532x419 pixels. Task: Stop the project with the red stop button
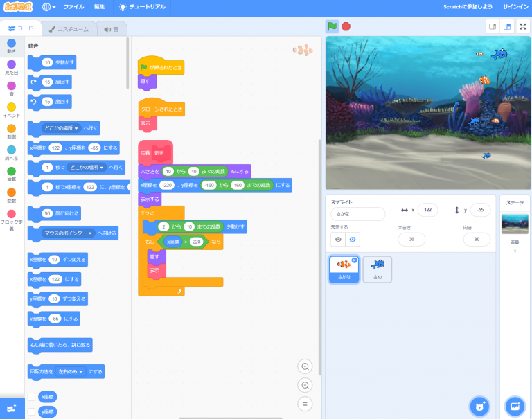tap(346, 26)
